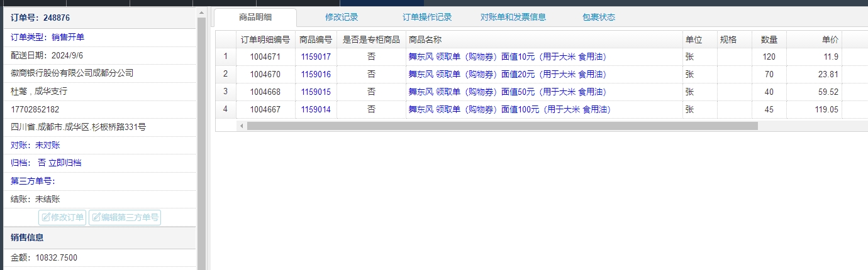Click the 结账: 未结账 status line
Screen dimensions: 868x270
pos(35,199)
